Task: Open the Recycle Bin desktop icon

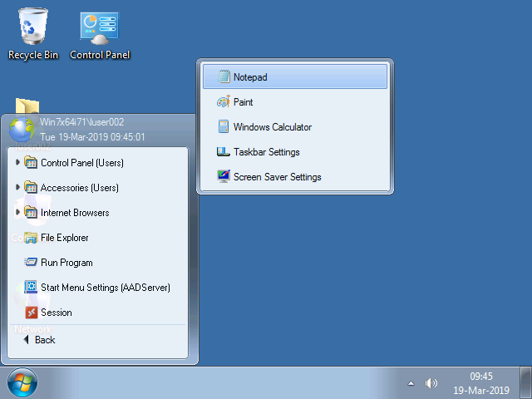Action: pos(33,29)
